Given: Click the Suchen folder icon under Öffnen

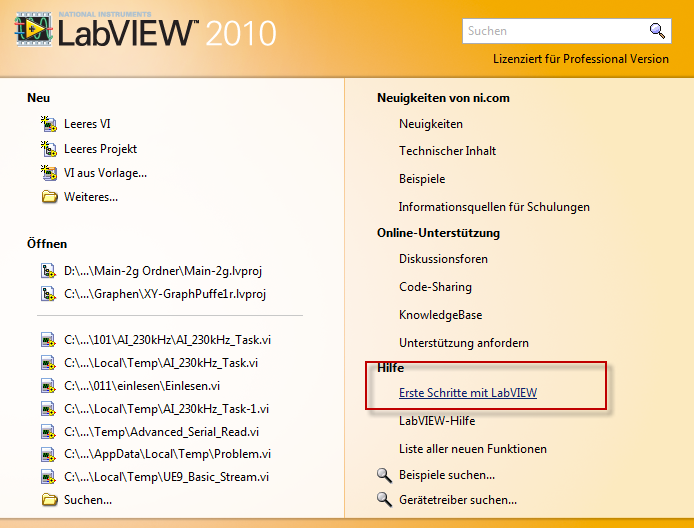Looking at the screenshot, I should point(50,500).
